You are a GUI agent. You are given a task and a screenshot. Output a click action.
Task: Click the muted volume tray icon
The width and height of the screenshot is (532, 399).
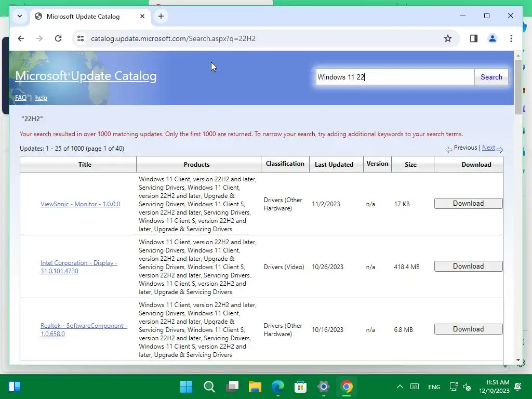click(x=467, y=387)
